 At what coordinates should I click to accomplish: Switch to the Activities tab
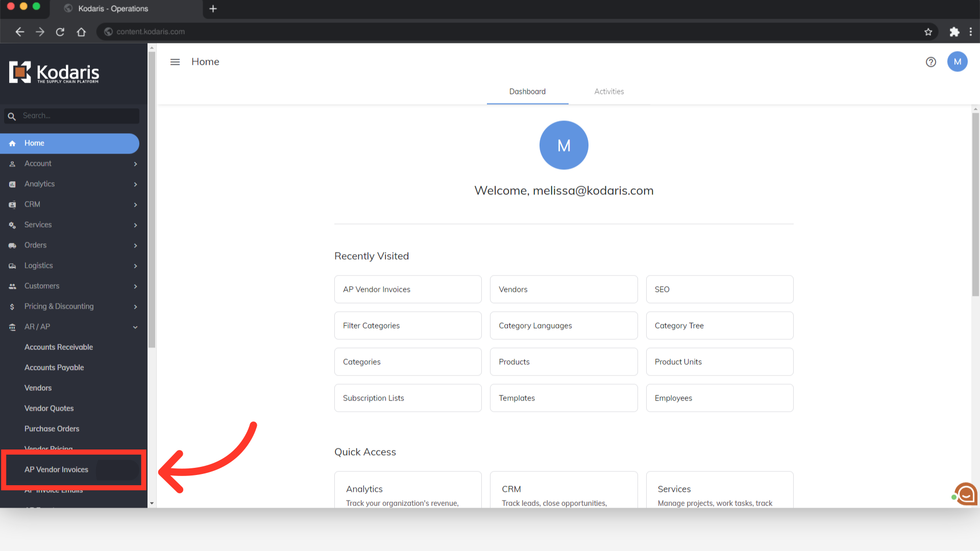click(x=609, y=92)
